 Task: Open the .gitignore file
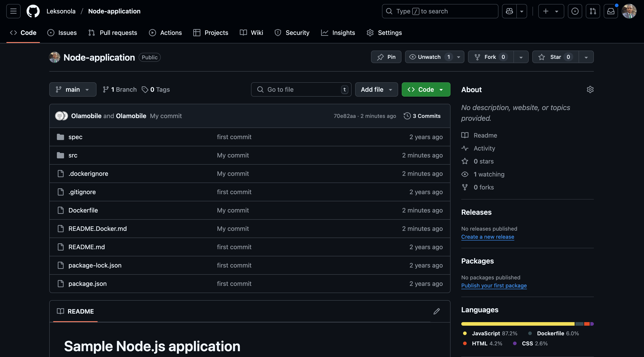coord(82,192)
